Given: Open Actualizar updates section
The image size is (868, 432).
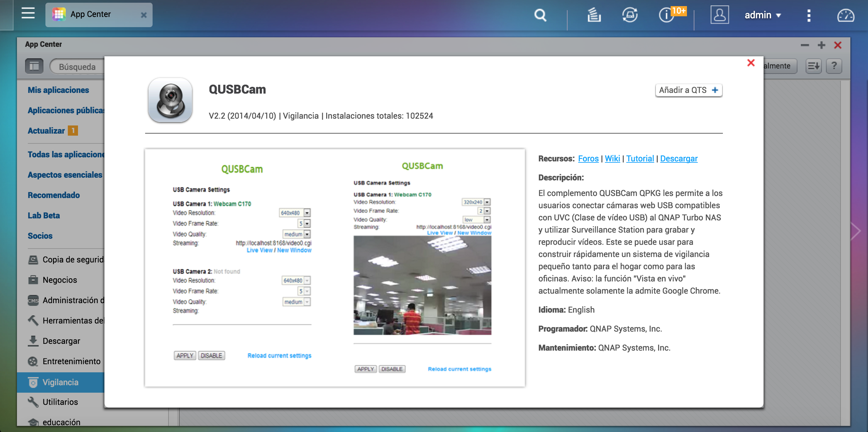Looking at the screenshot, I should pos(46,131).
